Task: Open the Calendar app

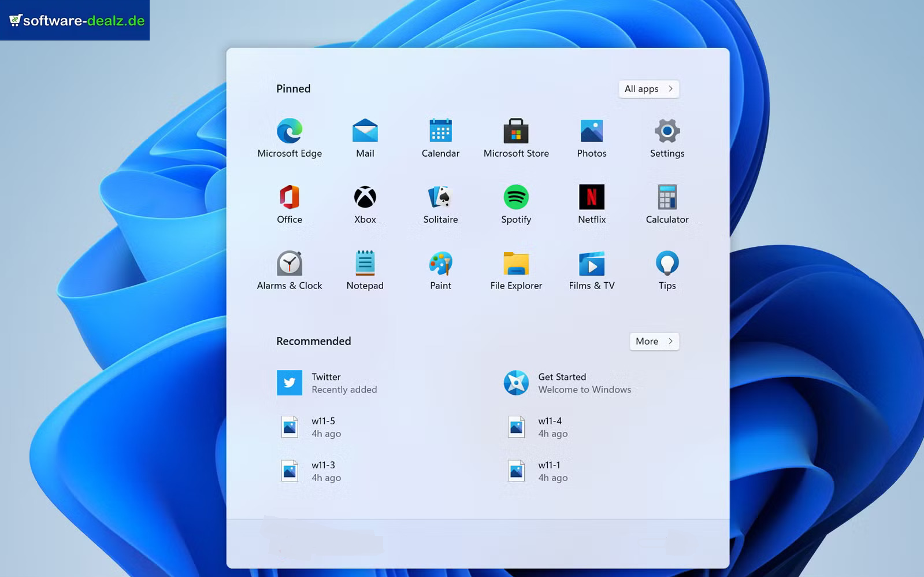Action: click(440, 138)
